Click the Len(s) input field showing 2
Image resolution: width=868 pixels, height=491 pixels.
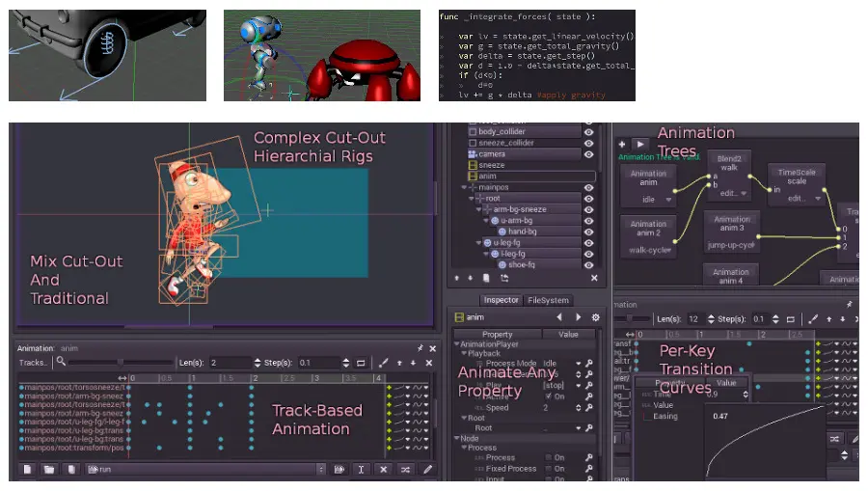230,363
